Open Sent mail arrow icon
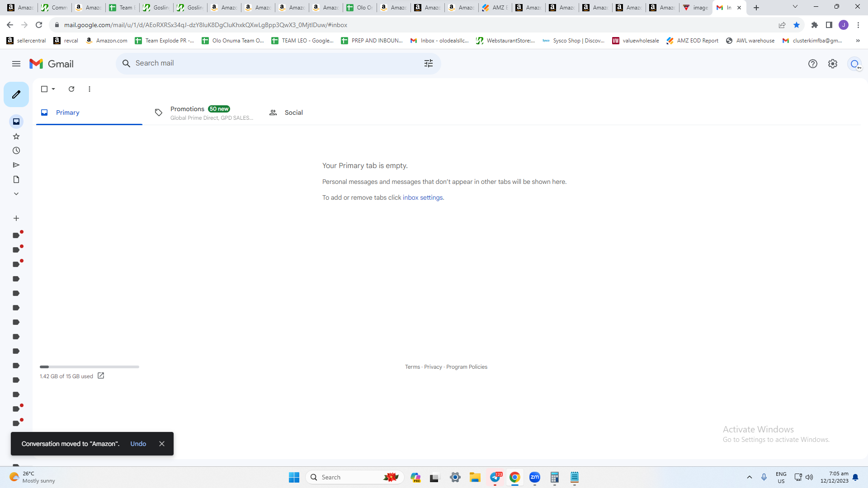The height and width of the screenshot is (488, 868). click(x=16, y=165)
